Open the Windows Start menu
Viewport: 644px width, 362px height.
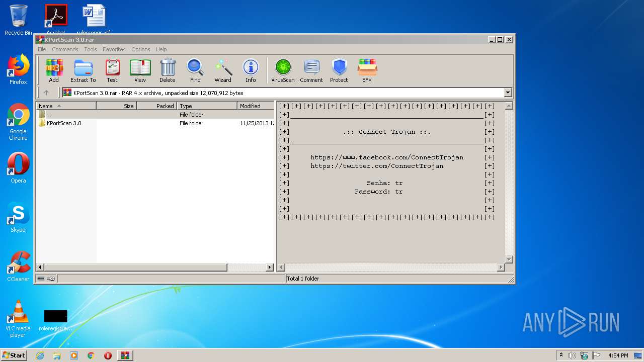click(14, 355)
